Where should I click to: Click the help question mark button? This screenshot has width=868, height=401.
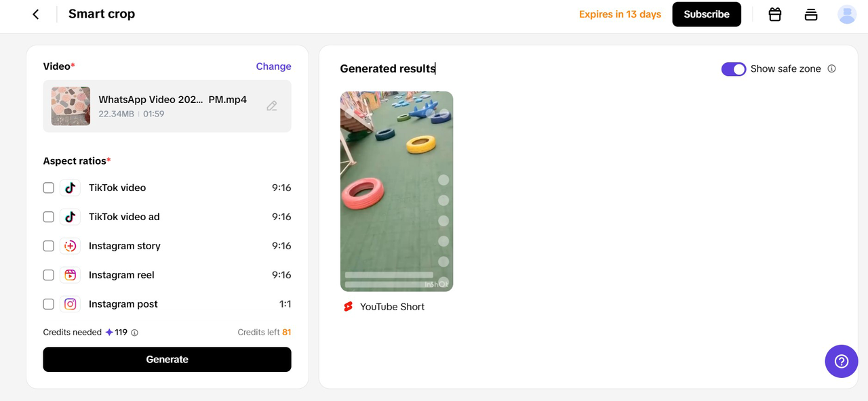[x=842, y=361]
